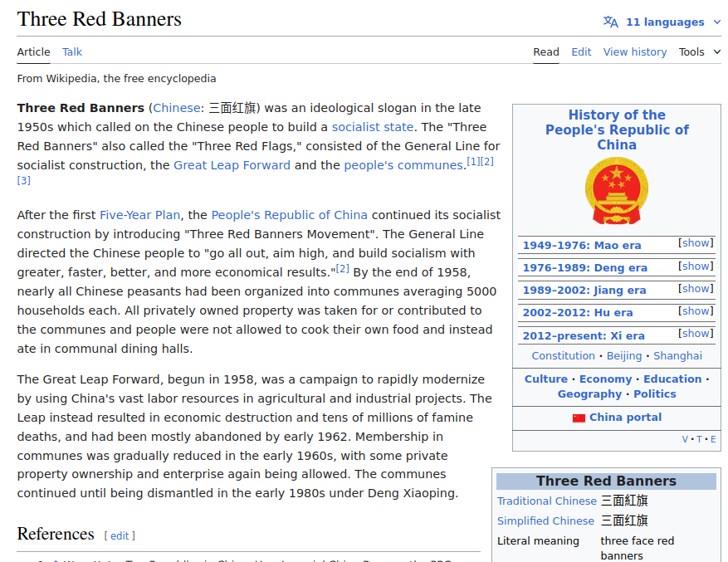Open the China portal link
This screenshot has height=562, width=728.
[x=625, y=417]
